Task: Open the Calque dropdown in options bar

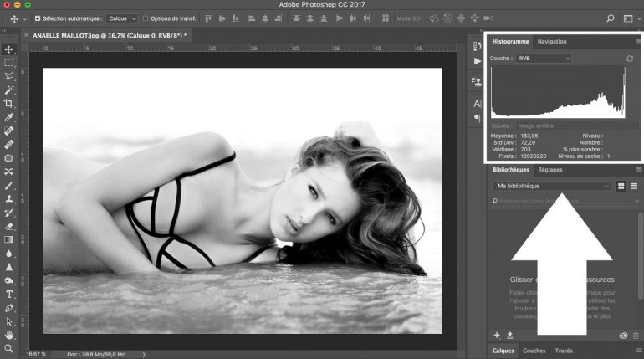Action: click(x=121, y=18)
